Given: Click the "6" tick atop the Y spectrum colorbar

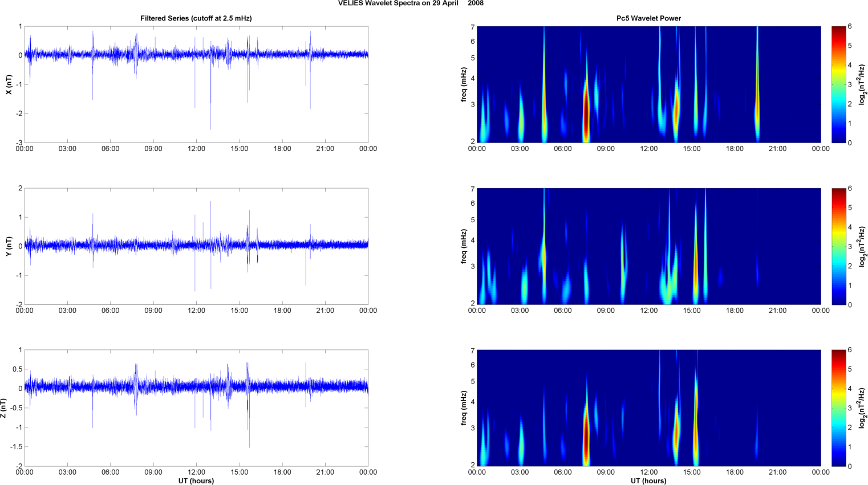Looking at the screenshot, I should coord(850,189).
